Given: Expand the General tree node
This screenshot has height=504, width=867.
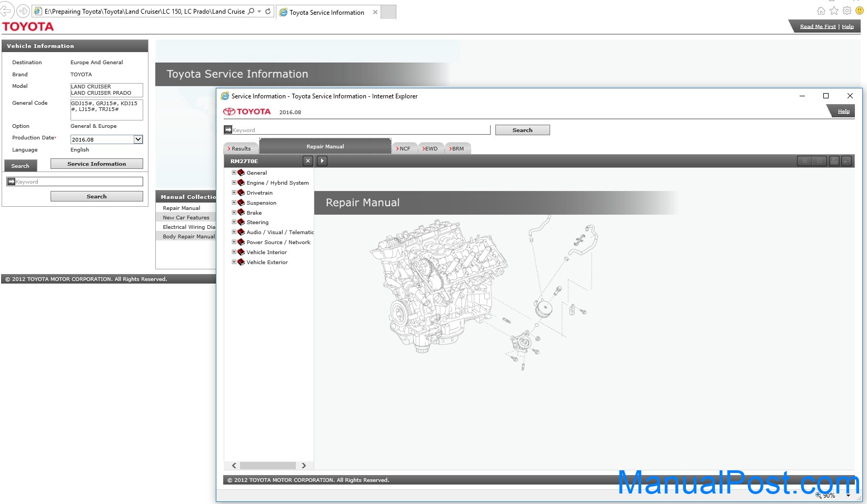Looking at the screenshot, I should pos(234,173).
